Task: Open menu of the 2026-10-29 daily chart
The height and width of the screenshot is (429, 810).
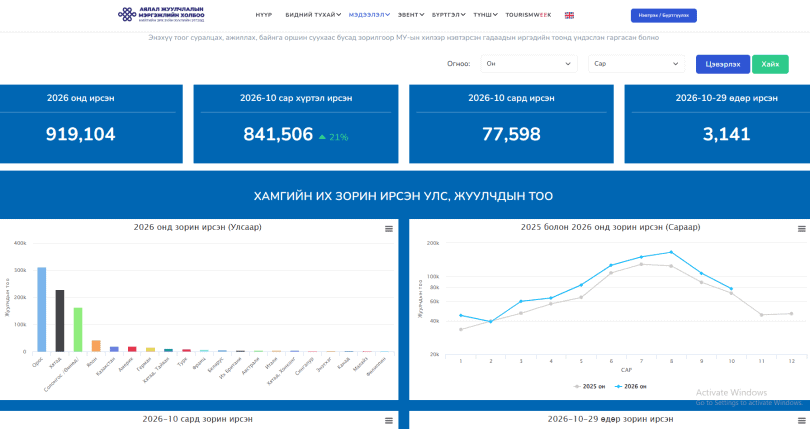Action: 802,421
